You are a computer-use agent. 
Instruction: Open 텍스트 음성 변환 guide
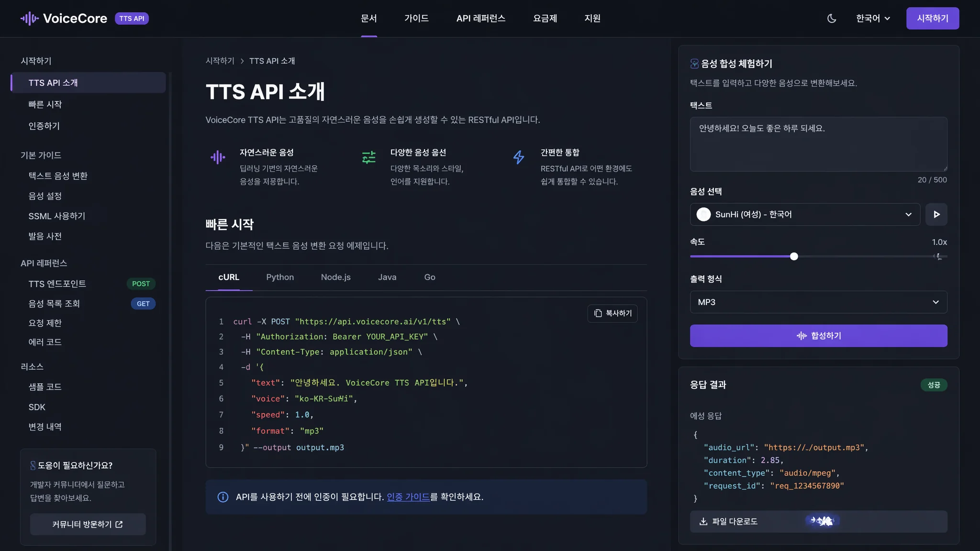point(58,176)
